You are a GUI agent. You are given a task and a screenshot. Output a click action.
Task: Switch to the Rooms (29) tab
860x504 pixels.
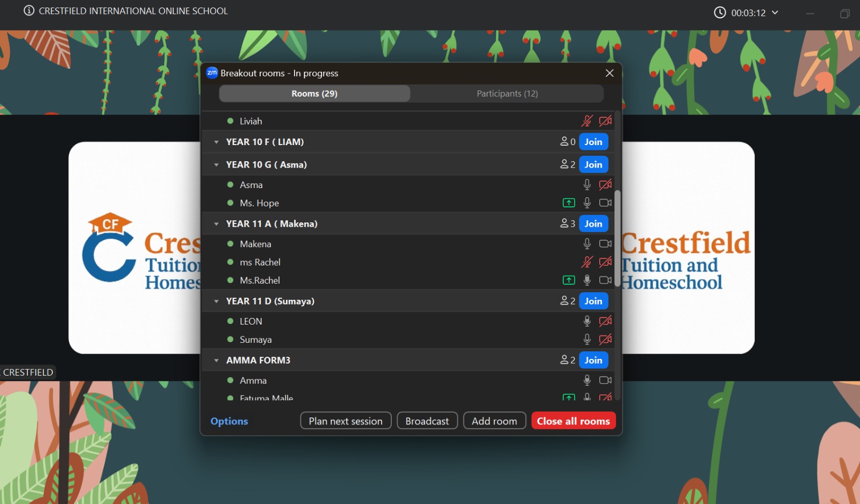[314, 93]
